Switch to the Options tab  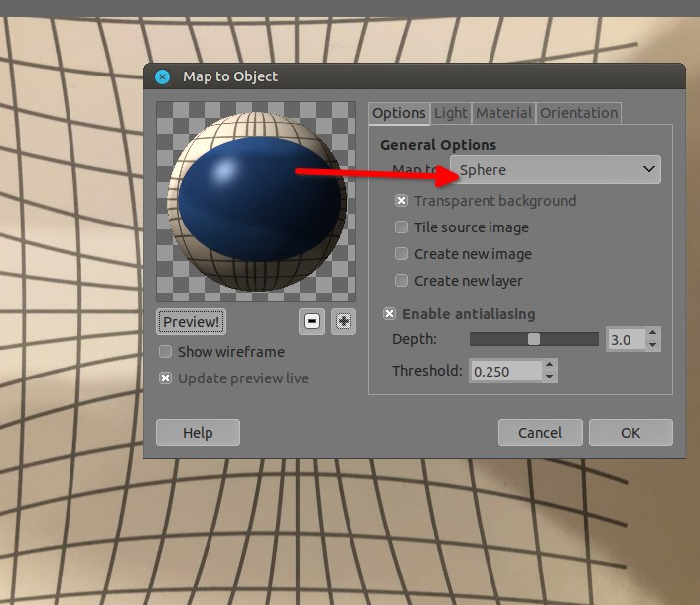(399, 113)
